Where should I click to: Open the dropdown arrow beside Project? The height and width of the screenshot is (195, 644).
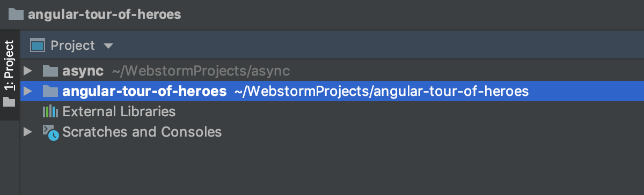(x=108, y=47)
